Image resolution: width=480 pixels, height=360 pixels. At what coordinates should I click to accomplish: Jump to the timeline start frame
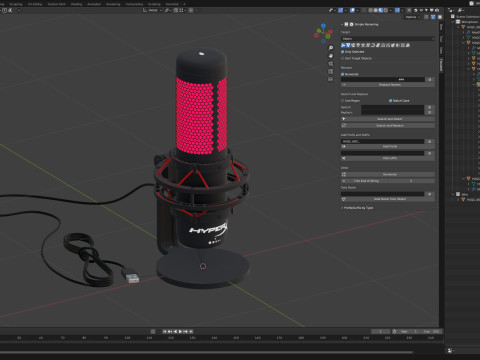165,331
